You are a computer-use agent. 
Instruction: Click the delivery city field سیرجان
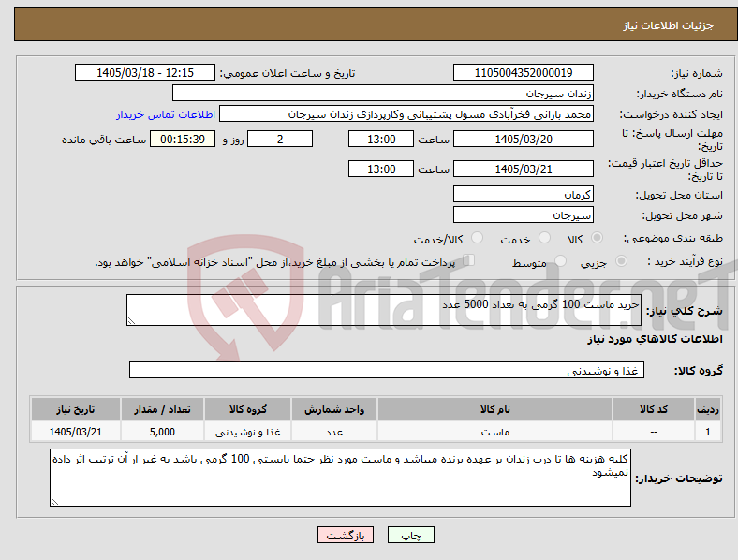pyautogui.click(x=523, y=214)
